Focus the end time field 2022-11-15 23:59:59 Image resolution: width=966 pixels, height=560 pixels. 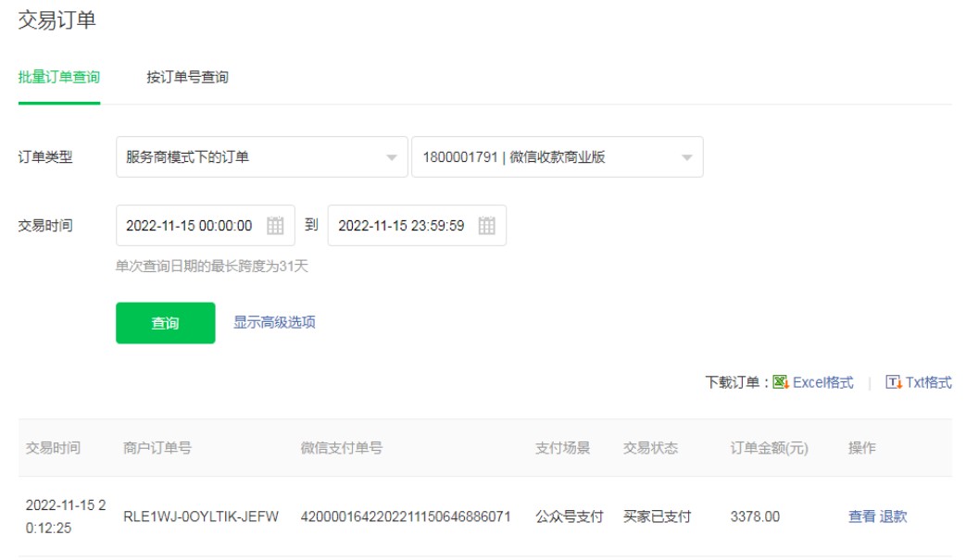[x=401, y=226]
